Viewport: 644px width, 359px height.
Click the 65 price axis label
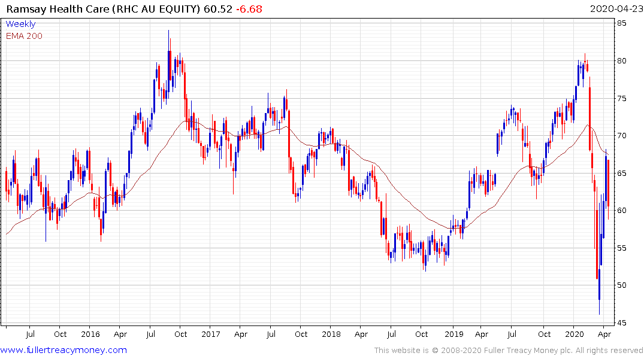(622, 173)
